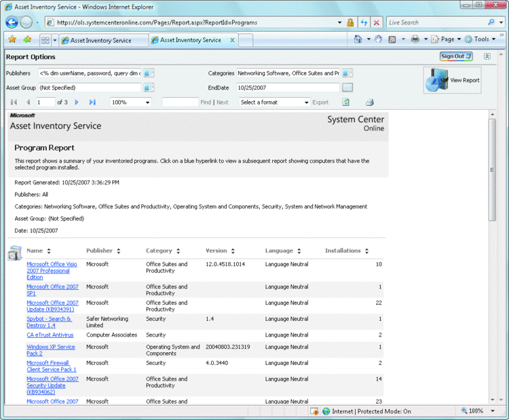Go to next report page arrow
The image size is (509, 420).
(x=77, y=102)
